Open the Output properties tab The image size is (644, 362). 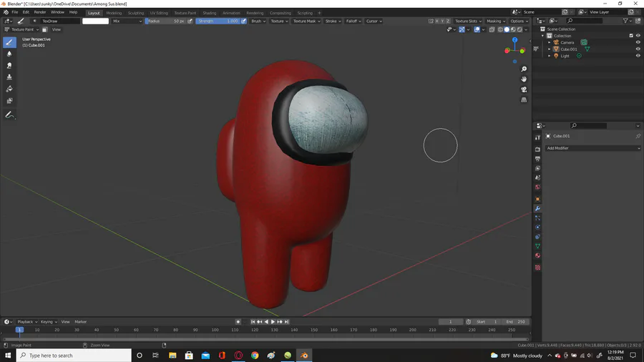coord(537,158)
